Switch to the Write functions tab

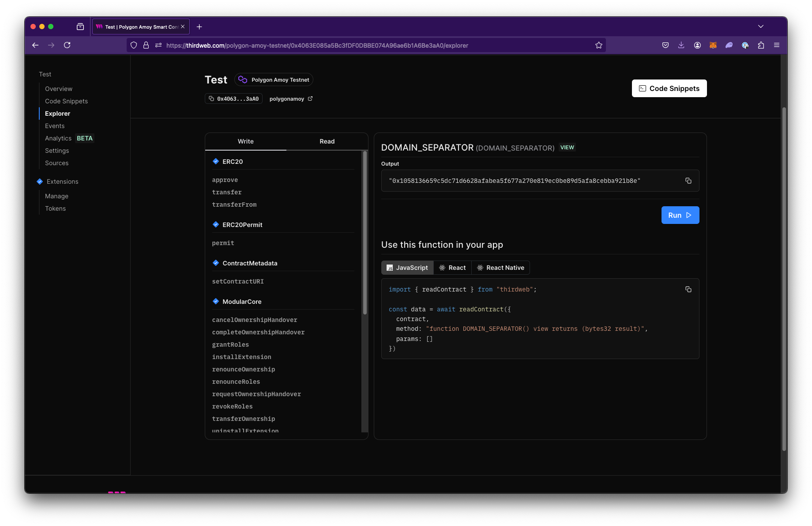point(246,141)
